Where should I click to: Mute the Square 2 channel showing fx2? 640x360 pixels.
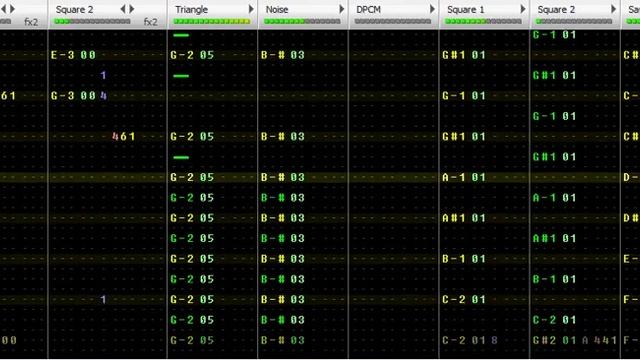click(74, 9)
